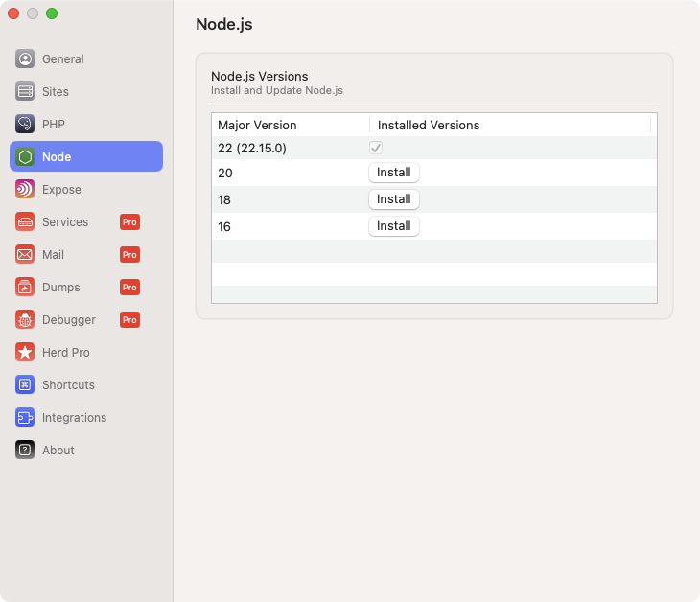Viewport: 700px width, 602px height.
Task: Open Sites via its sidebar icon
Action: tap(25, 92)
